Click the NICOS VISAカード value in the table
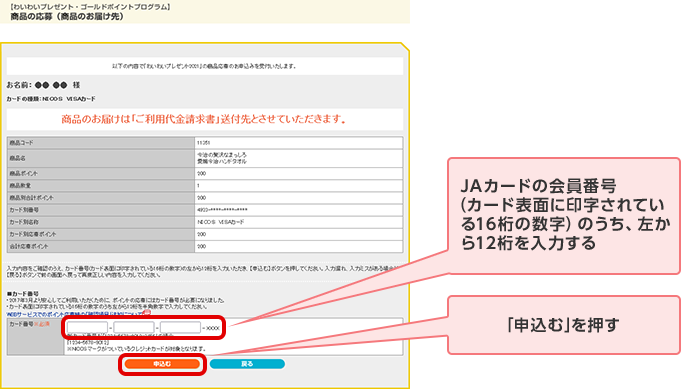The width and height of the screenshot is (684, 389). 221,222
